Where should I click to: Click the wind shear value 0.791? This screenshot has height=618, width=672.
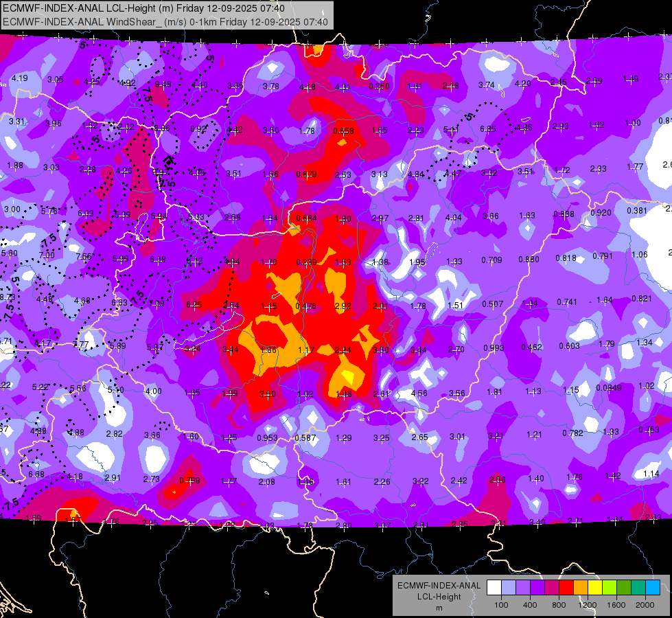(603, 256)
